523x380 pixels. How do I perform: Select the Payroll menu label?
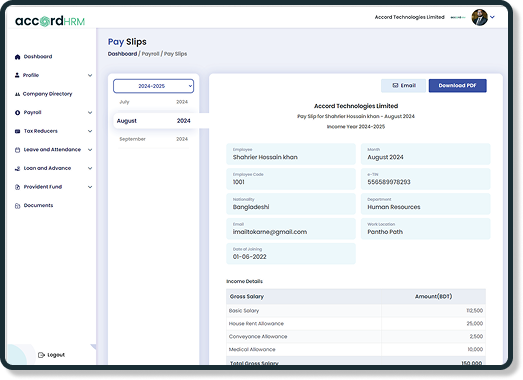32,112
